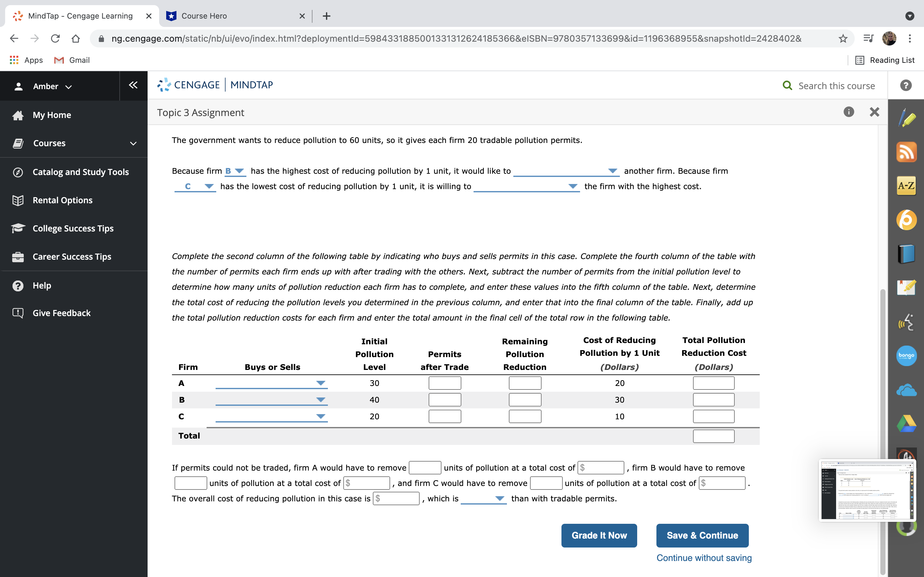Bookmark this page with star icon

(x=843, y=38)
